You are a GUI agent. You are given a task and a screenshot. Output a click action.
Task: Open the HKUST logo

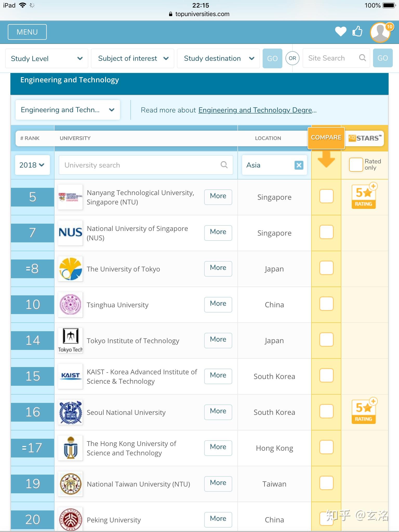(x=70, y=448)
